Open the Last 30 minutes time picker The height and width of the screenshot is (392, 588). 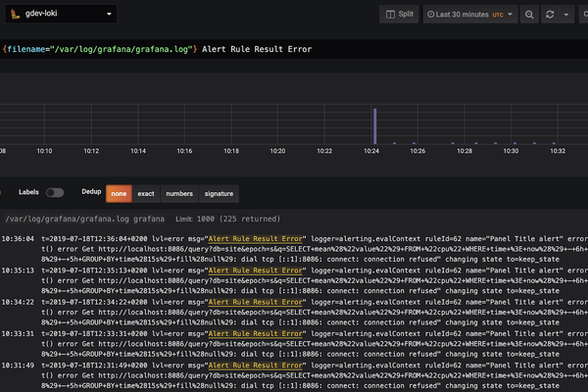click(x=470, y=15)
